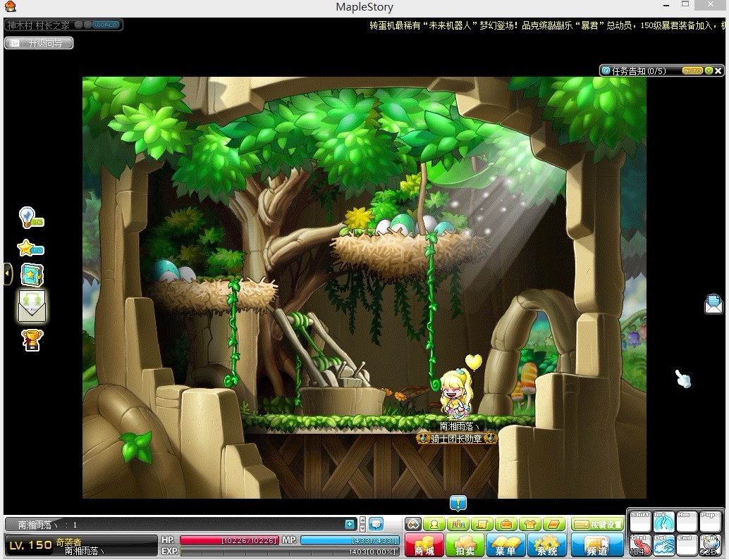Click the MP bar
The width and height of the screenshot is (729, 560).
click(350, 540)
